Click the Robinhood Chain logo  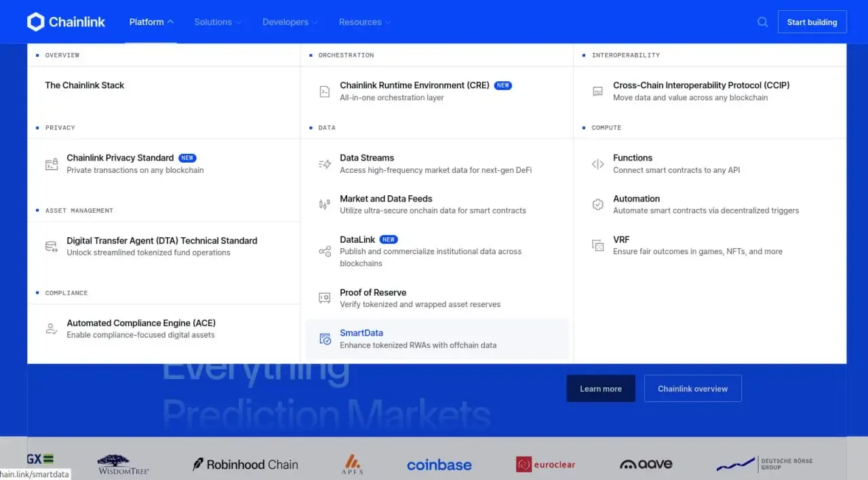coord(245,464)
